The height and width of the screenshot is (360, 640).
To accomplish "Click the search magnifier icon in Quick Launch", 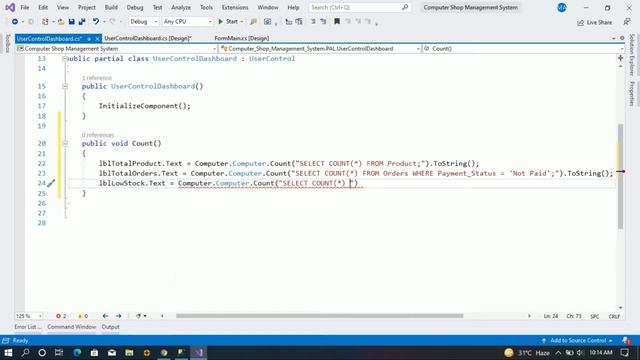I will tap(405, 7).
